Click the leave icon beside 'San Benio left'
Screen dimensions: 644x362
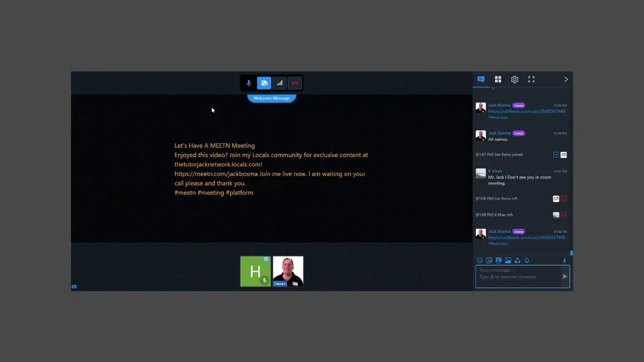[564, 199]
